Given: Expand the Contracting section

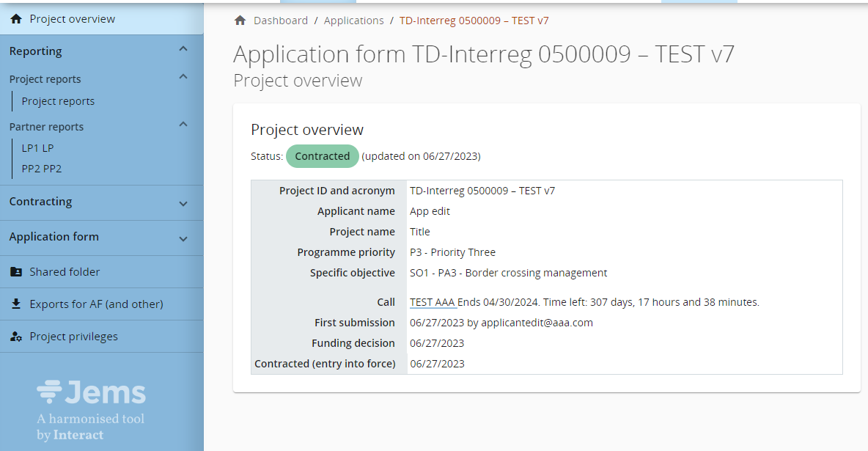Looking at the screenshot, I should coord(183,203).
